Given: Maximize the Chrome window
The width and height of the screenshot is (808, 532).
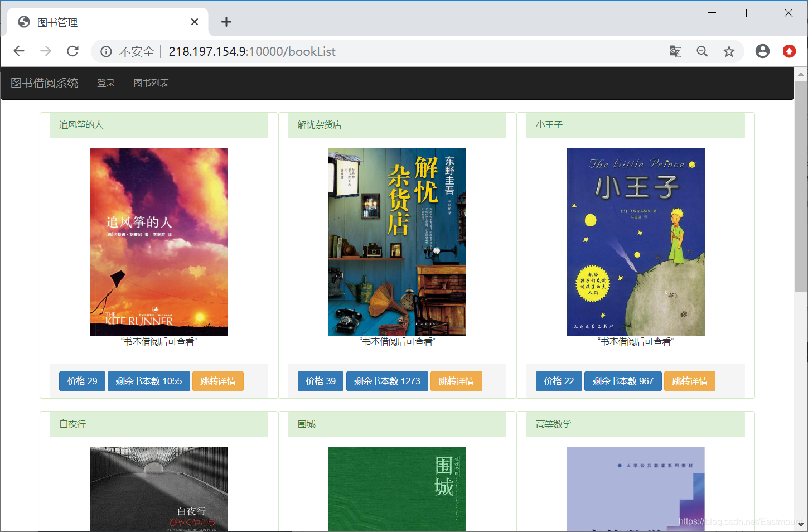Looking at the screenshot, I should (x=750, y=13).
